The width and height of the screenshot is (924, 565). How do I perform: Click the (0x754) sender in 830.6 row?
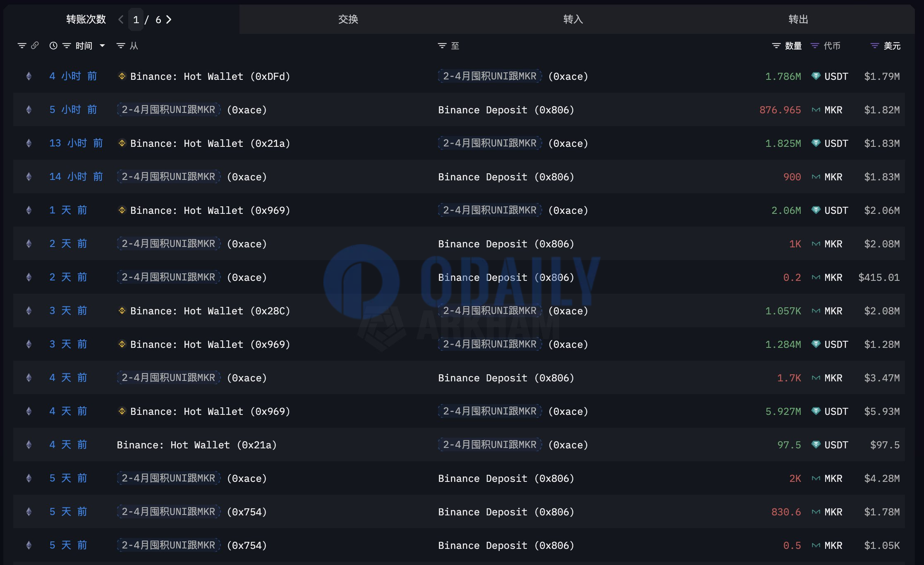pyautogui.click(x=247, y=512)
